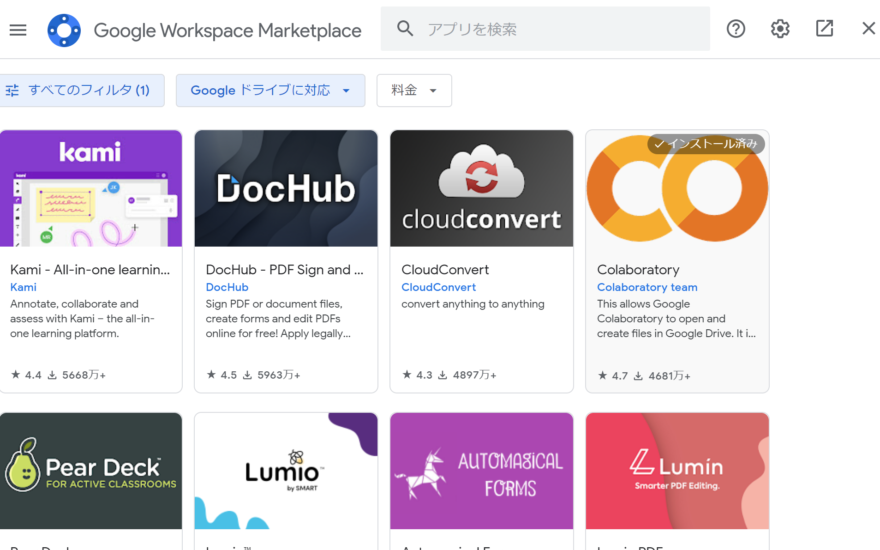Visit the Kami developer link
880x550 pixels.
point(23,287)
